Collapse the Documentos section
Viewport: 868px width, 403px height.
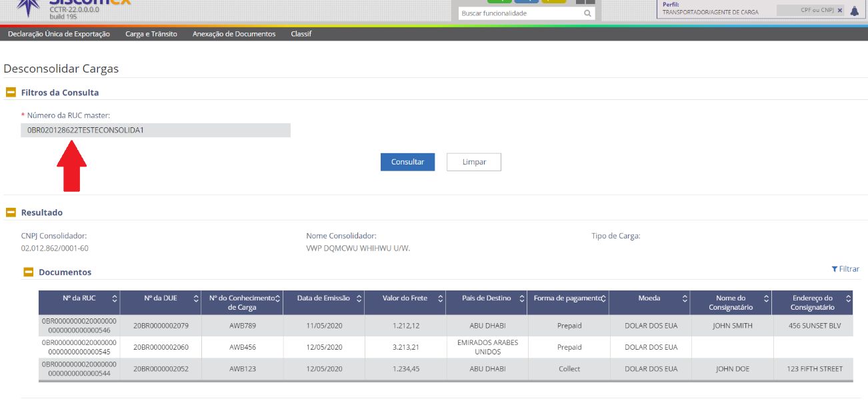(29, 272)
